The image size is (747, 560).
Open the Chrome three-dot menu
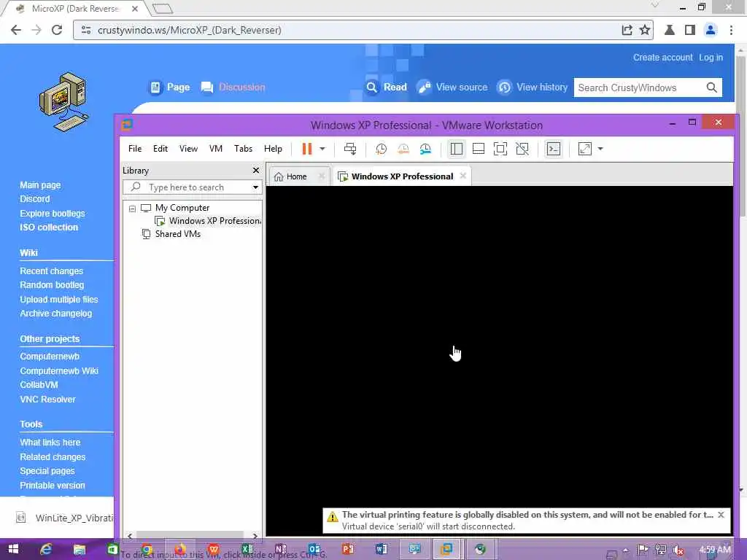pos(731,30)
